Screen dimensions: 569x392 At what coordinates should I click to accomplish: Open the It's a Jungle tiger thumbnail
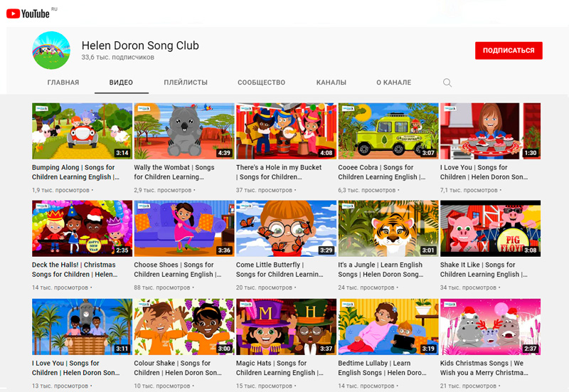[x=388, y=228]
